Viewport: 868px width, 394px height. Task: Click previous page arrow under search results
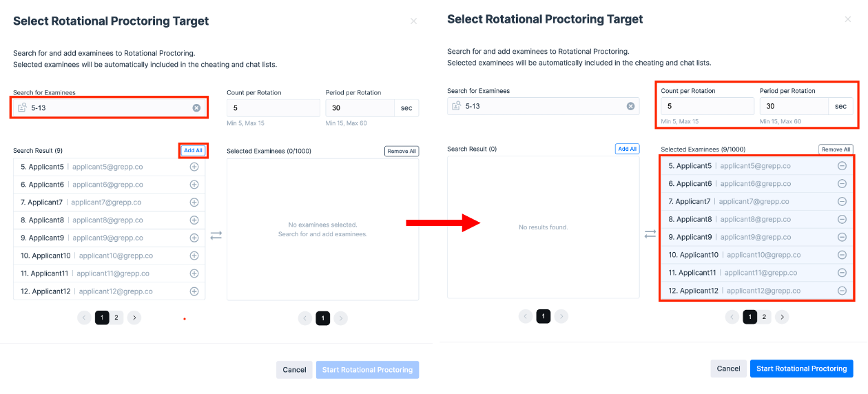84,318
